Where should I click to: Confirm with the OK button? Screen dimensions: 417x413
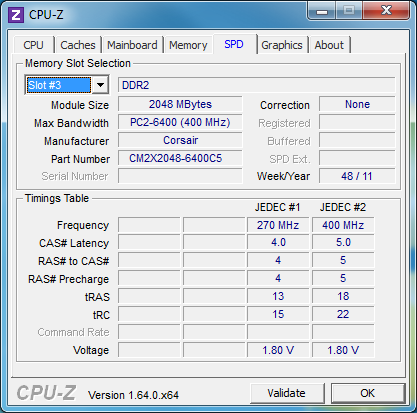tap(368, 393)
